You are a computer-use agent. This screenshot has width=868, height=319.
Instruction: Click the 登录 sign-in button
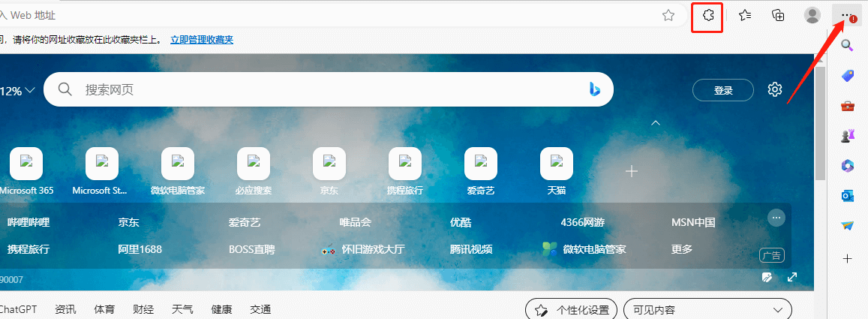tap(723, 90)
